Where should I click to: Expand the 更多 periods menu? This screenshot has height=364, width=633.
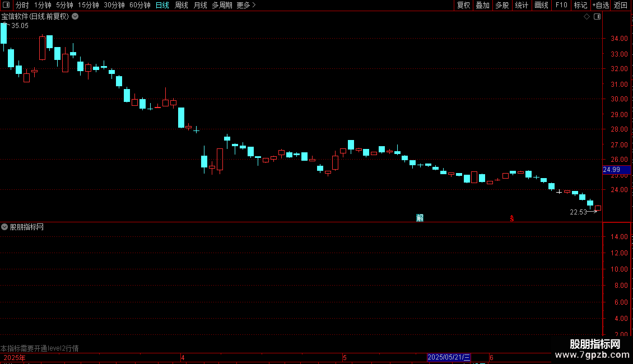tap(246, 5)
